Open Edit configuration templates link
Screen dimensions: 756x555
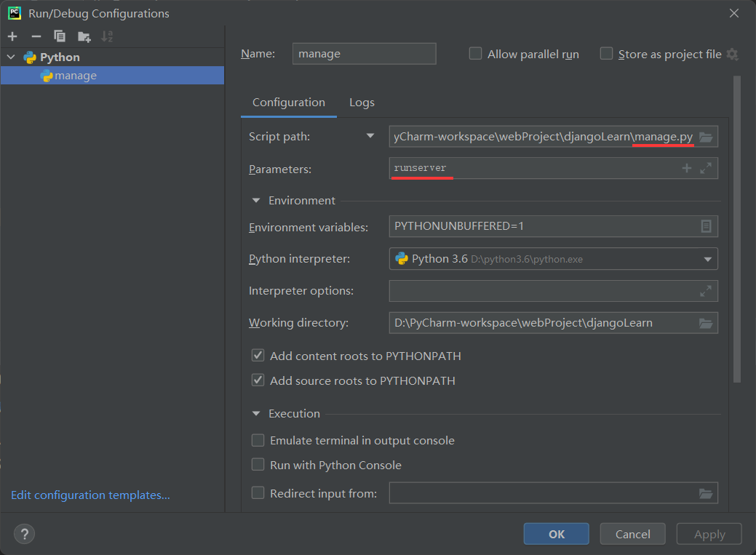point(91,495)
